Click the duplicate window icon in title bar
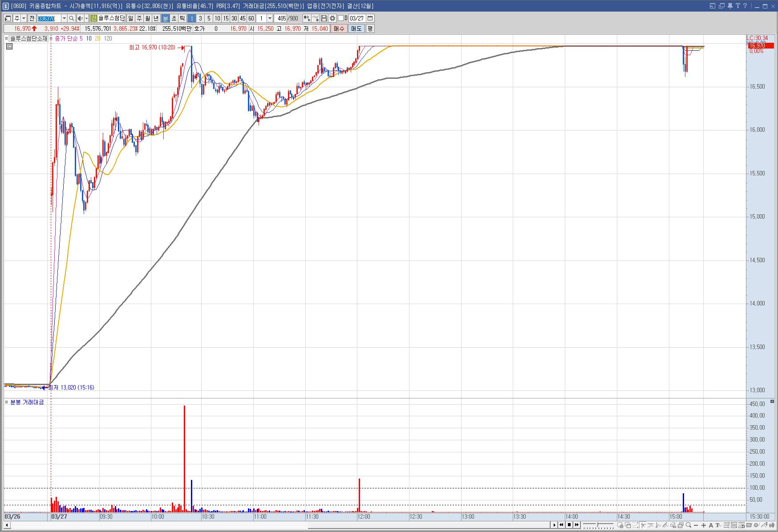This screenshot has width=778, height=532. point(721,6)
